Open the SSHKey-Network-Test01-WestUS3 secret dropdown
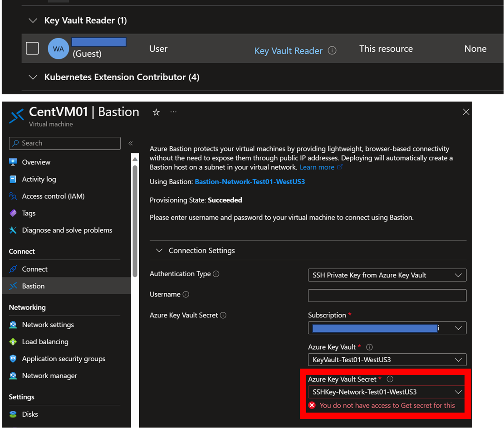This screenshot has height=428, width=504. (x=387, y=392)
